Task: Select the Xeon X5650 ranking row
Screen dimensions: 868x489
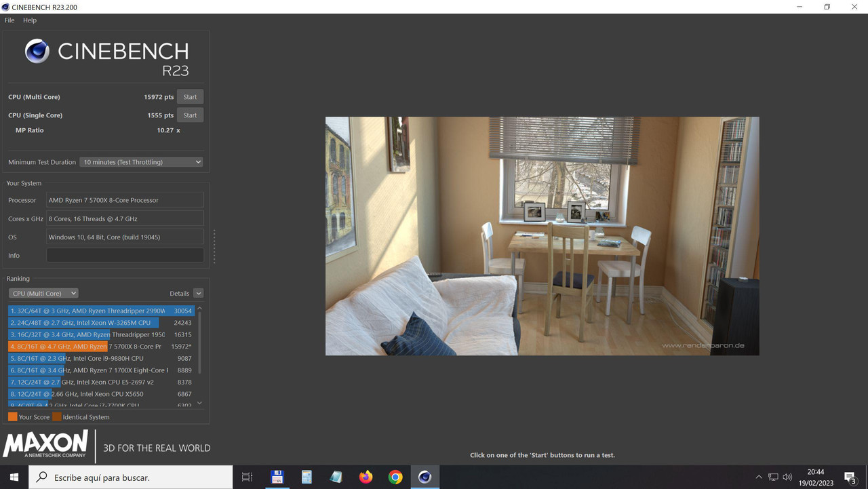Action: [x=101, y=394]
